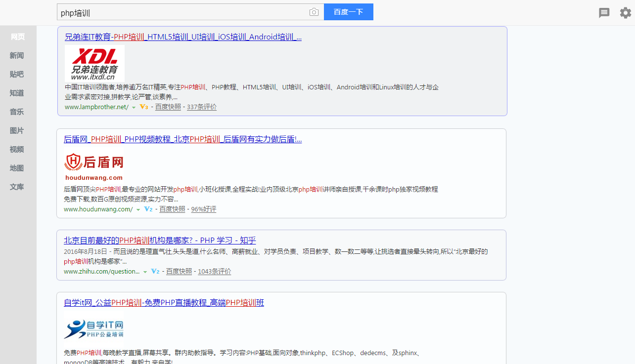Click the 免费PHP培训,每晚教学直播 description snippet
The image size is (635, 364).
pos(242,358)
